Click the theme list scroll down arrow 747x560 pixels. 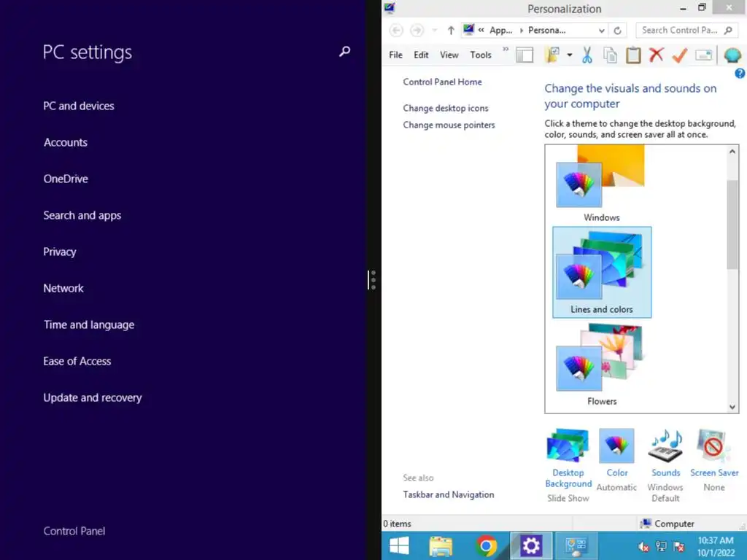pos(732,407)
